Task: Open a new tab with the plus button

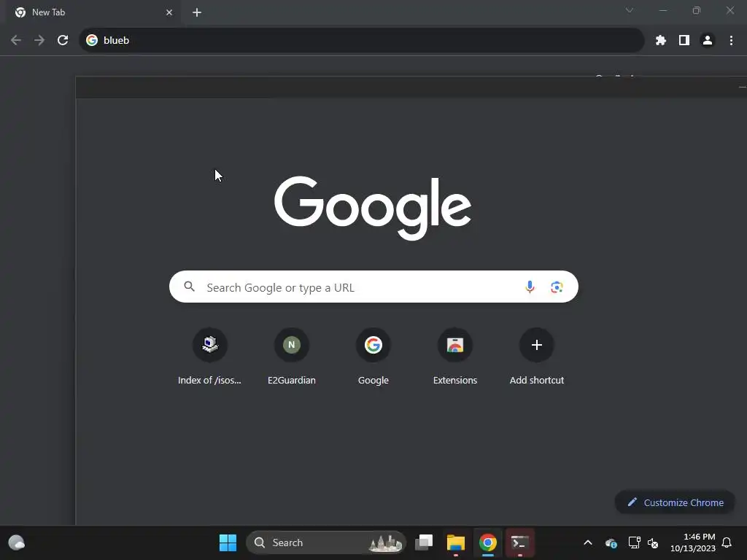Action: [197, 12]
